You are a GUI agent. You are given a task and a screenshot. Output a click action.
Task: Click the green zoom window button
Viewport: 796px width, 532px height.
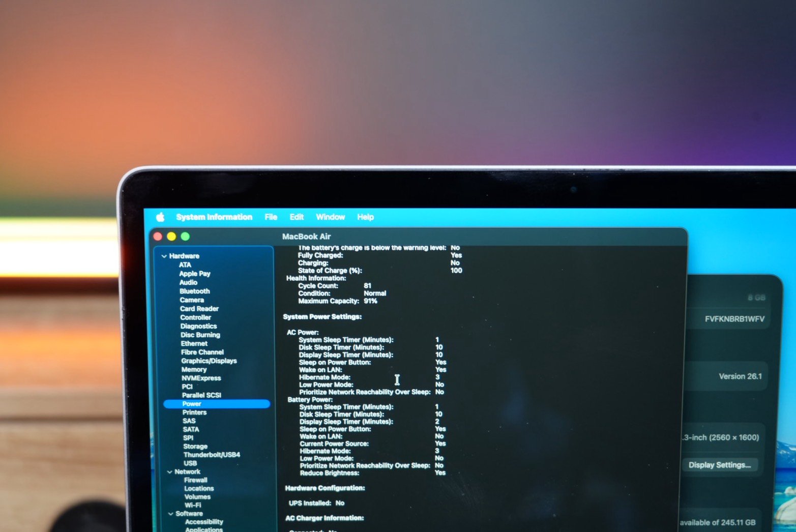(185, 237)
